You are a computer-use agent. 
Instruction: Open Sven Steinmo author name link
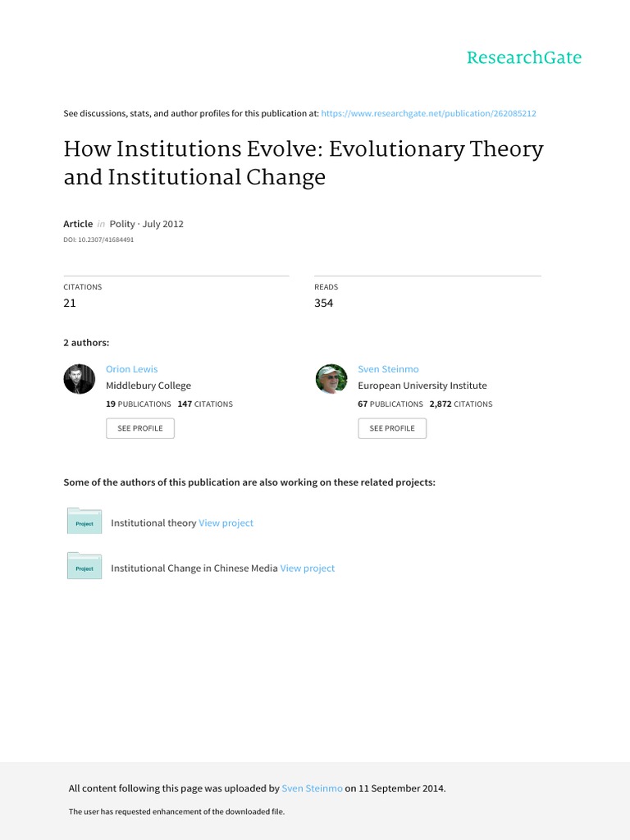pos(388,369)
